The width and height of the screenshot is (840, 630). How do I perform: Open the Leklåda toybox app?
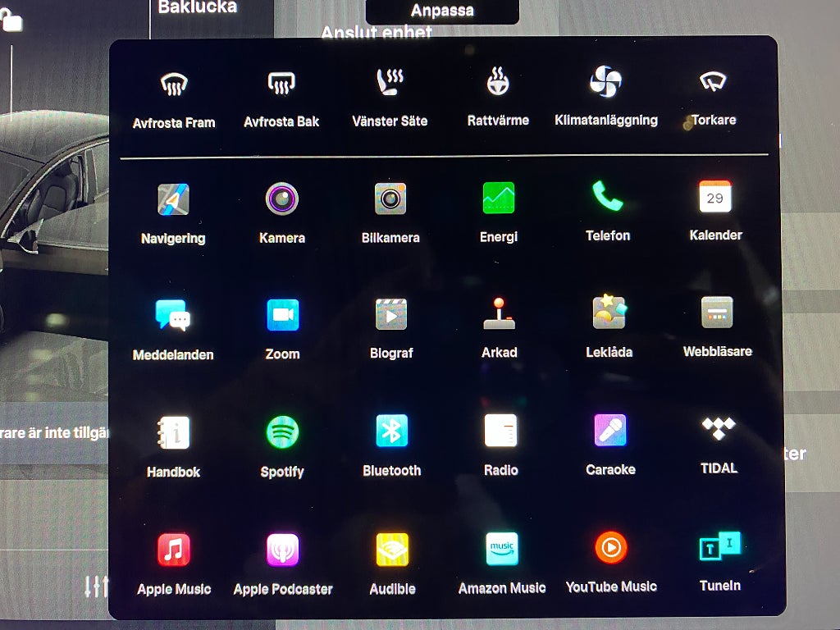[x=609, y=312]
